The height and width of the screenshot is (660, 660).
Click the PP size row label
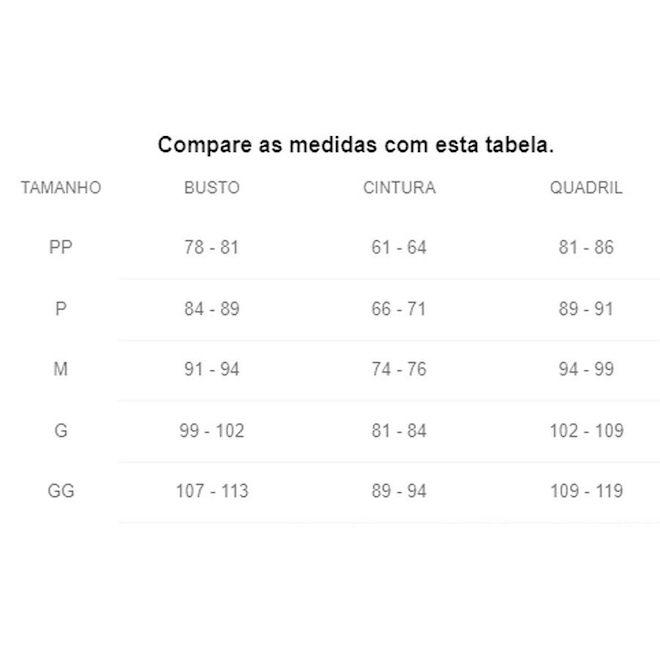(x=61, y=248)
